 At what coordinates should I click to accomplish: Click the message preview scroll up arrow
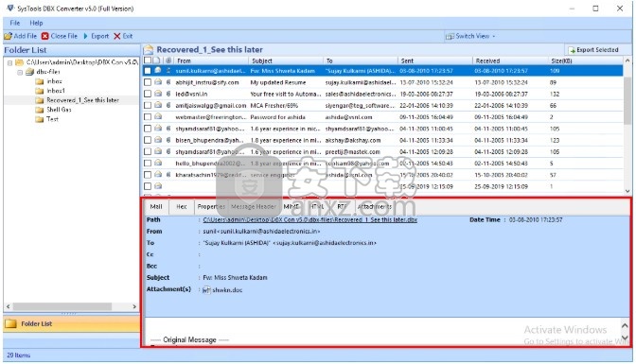point(625,325)
